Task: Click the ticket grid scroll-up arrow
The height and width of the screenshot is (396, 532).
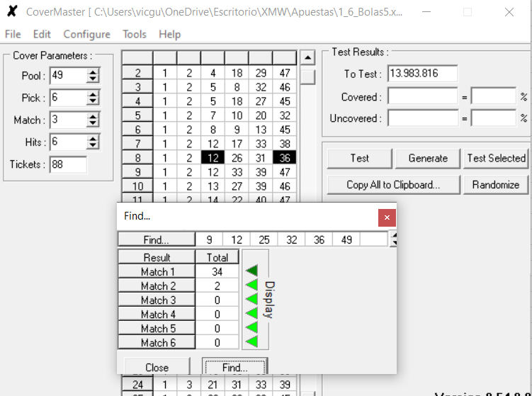Action: [307, 57]
